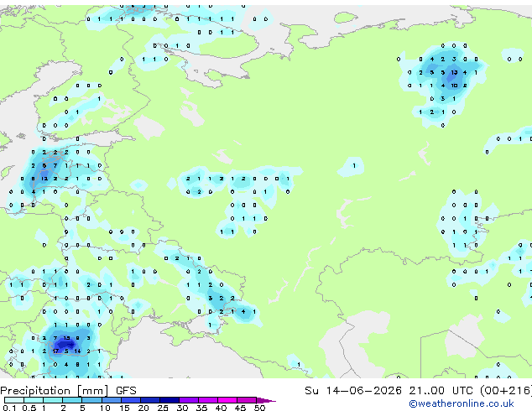Click the "0.1" legend scale label

tap(10, 408)
